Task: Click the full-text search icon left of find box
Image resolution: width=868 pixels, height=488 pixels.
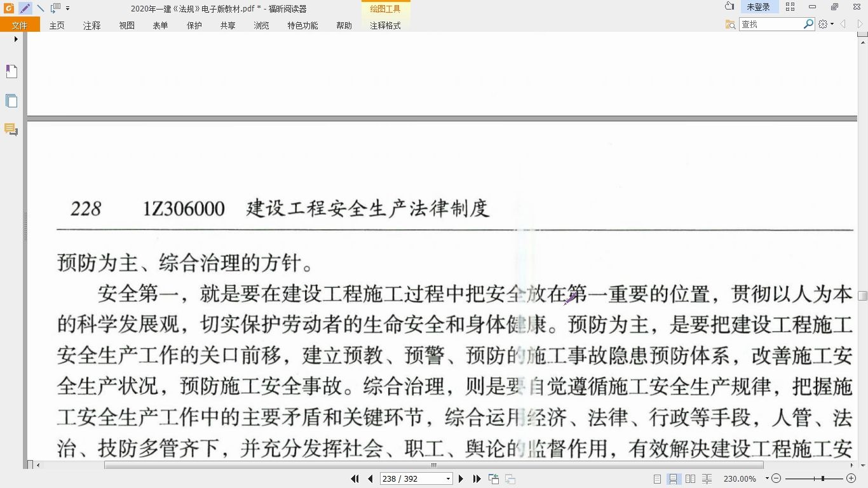Action: click(x=729, y=24)
